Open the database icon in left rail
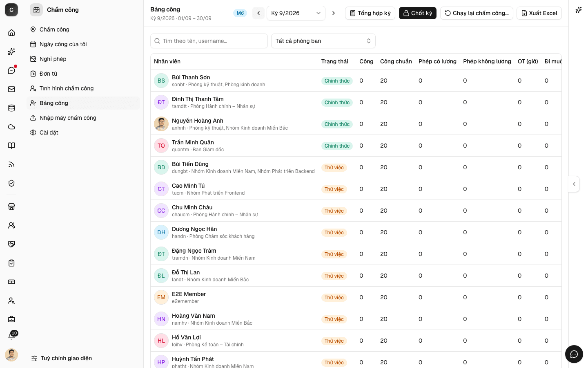 (11, 108)
